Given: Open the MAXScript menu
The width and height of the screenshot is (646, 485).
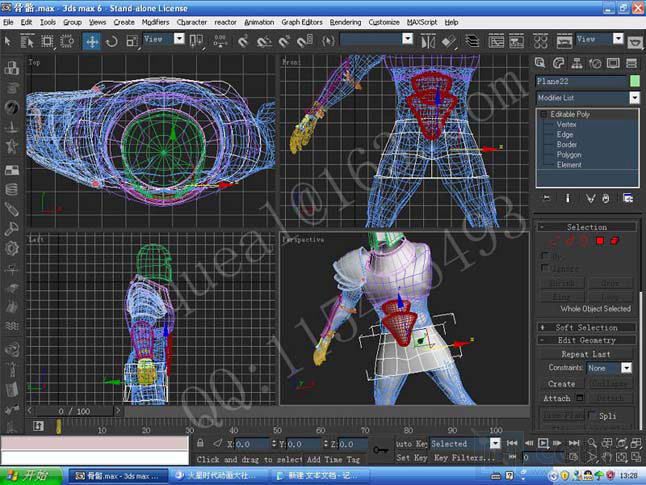Looking at the screenshot, I should (x=422, y=22).
